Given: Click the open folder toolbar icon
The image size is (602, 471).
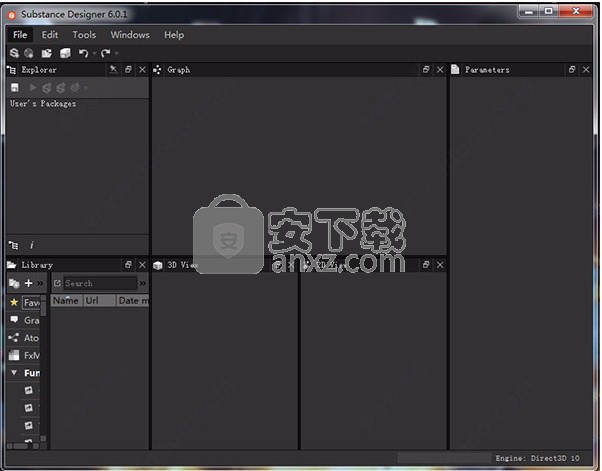Looking at the screenshot, I should 47,53.
